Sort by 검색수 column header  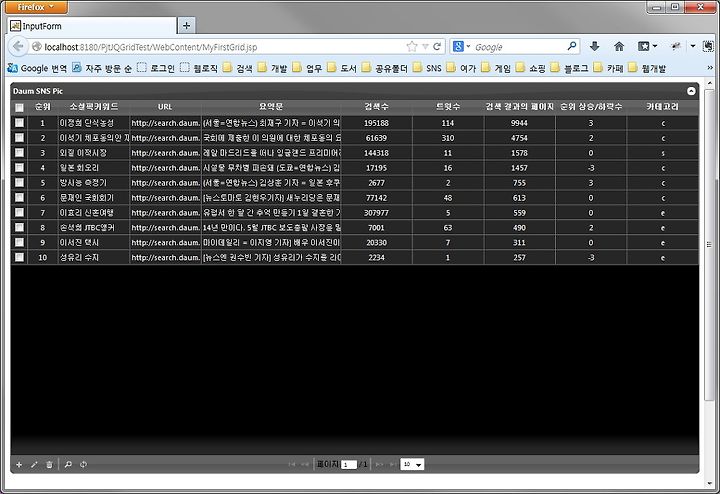[377, 107]
